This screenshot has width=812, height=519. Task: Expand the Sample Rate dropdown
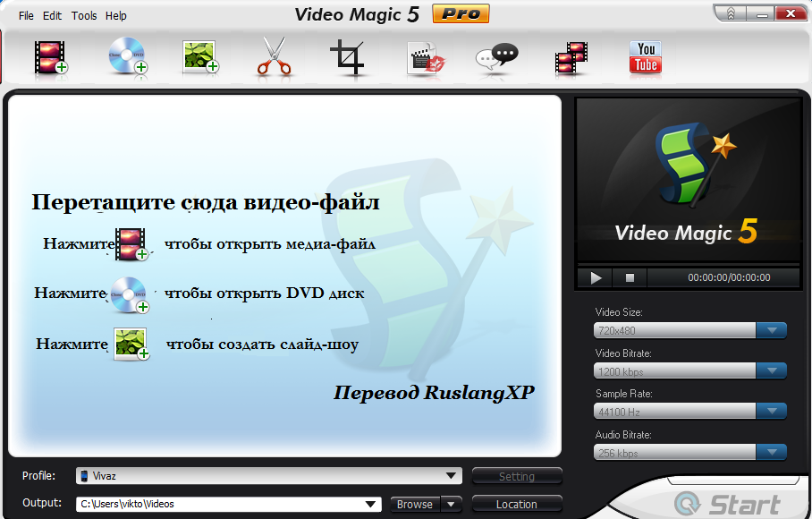coord(772,412)
